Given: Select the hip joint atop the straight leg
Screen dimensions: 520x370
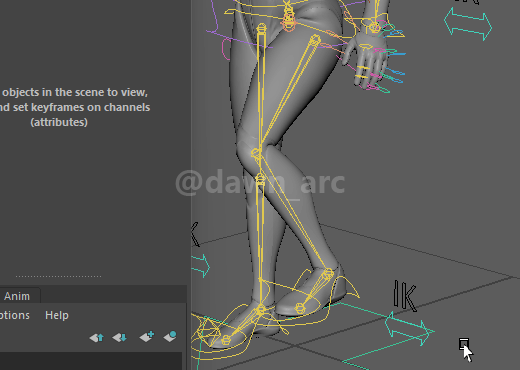Looking at the screenshot, I should click(262, 28).
